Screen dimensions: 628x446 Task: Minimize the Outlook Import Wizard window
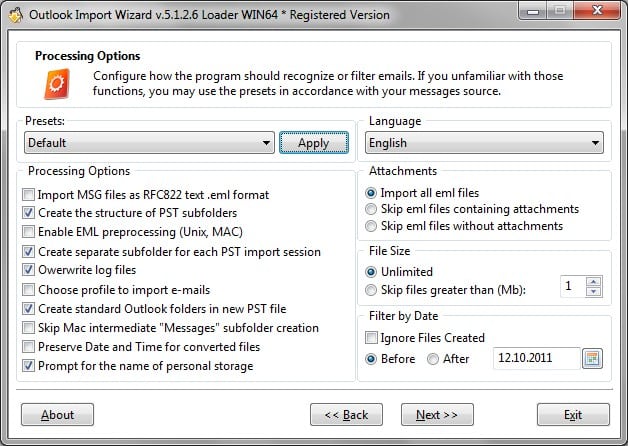[x=533, y=11]
